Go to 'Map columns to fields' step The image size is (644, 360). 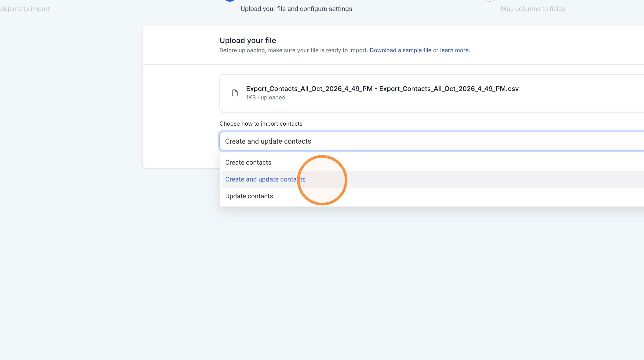tap(533, 9)
